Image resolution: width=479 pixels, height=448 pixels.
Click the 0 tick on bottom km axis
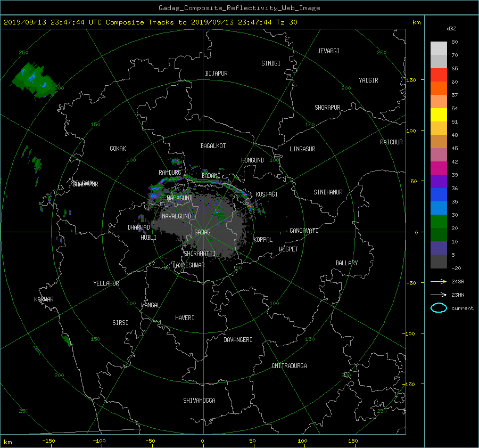coord(202,441)
